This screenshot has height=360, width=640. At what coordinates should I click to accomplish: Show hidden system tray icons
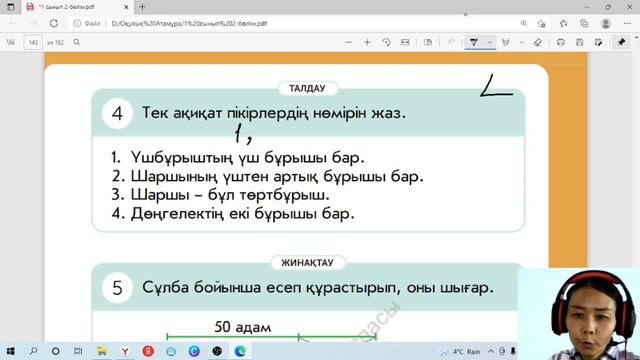(491, 351)
